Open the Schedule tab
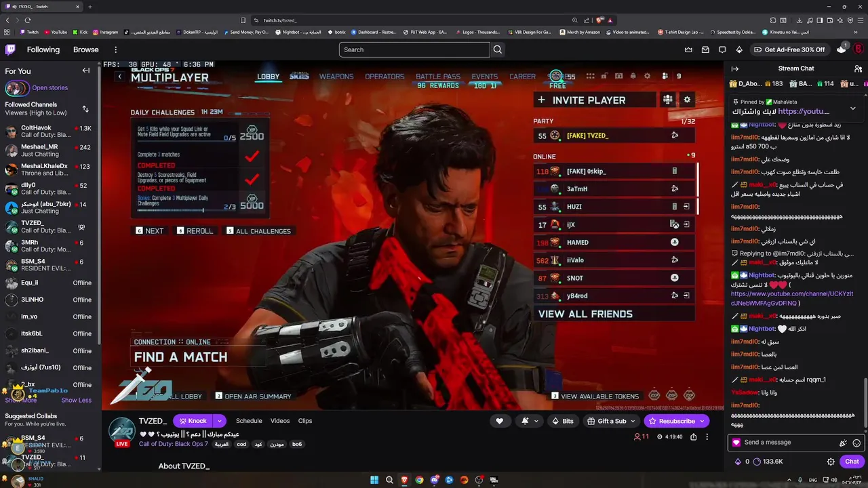The height and width of the screenshot is (488, 868). coord(249,421)
